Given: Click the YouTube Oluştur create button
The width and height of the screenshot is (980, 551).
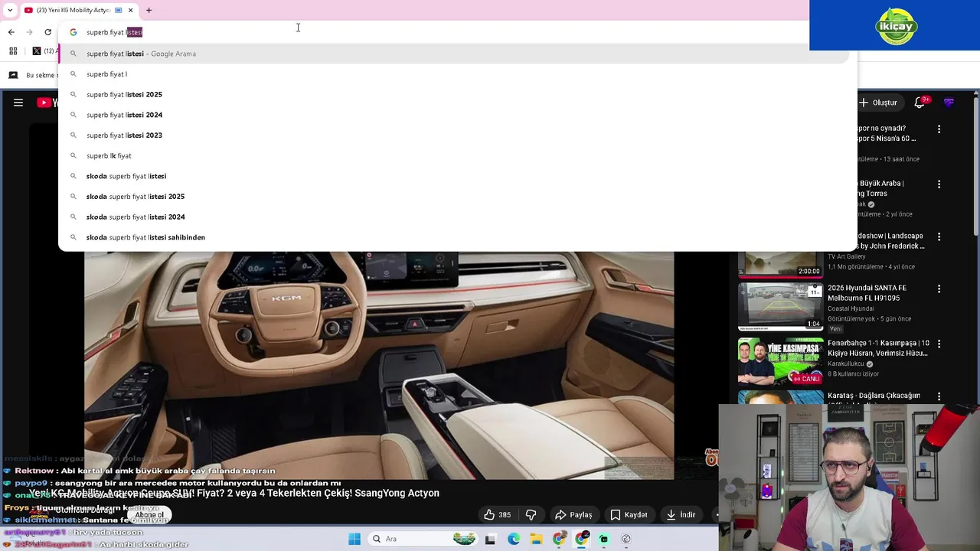Looking at the screenshot, I should 878,103.
